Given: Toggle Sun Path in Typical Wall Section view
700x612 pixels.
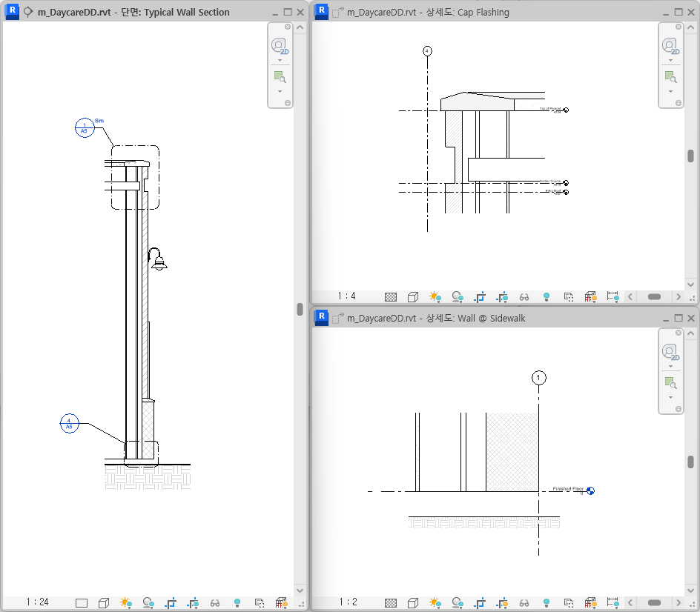Looking at the screenshot, I should coord(126,603).
